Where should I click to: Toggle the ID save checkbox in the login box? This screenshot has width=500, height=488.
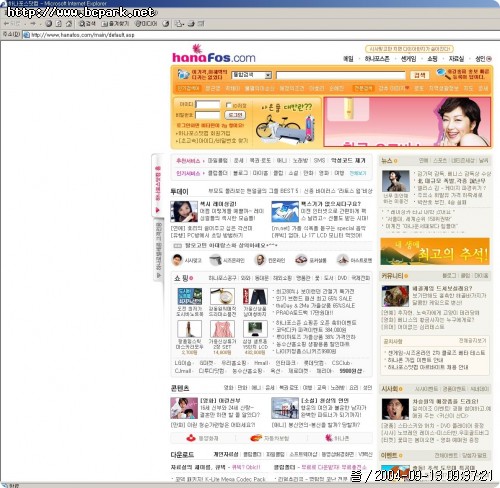(x=228, y=105)
